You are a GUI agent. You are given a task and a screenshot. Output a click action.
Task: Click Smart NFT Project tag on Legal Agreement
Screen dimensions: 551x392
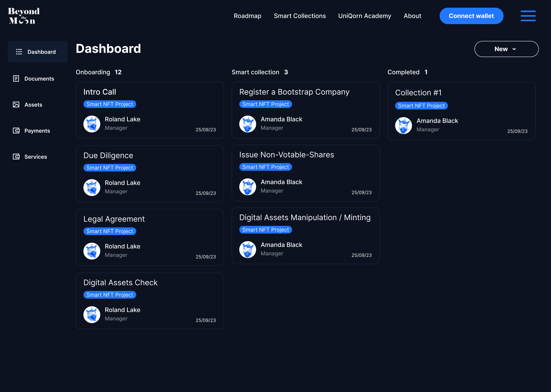coord(110,231)
